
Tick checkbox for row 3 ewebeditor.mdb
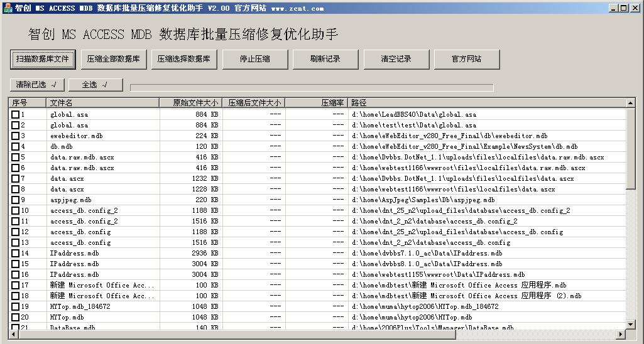coord(15,136)
